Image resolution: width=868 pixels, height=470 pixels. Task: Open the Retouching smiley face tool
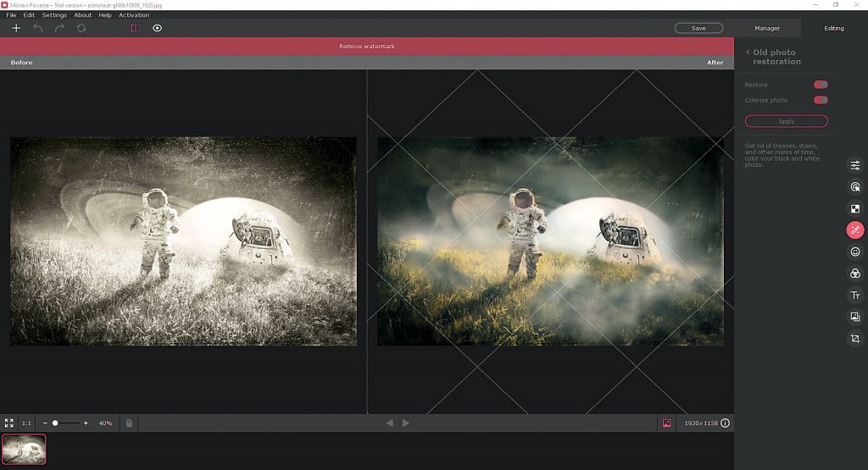855,252
